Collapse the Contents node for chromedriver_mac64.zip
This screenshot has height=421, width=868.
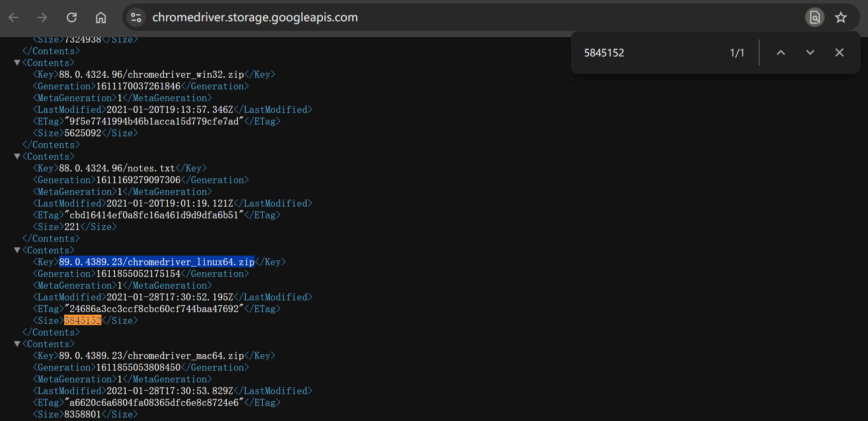pos(17,344)
